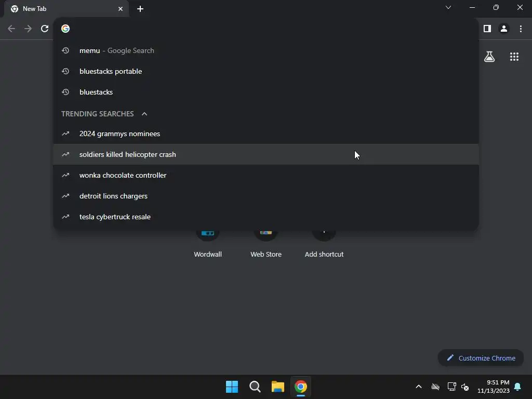Click the Google logo in the address bar

pos(65,29)
